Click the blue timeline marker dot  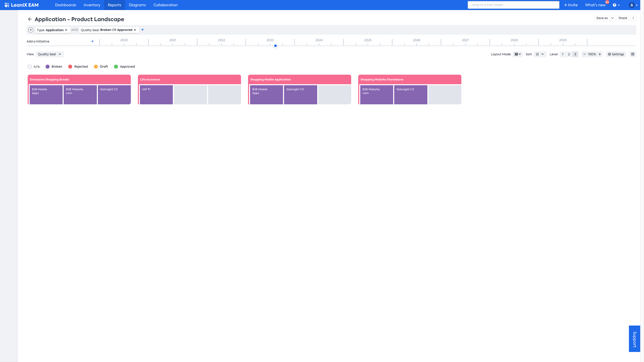click(x=275, y=46)
